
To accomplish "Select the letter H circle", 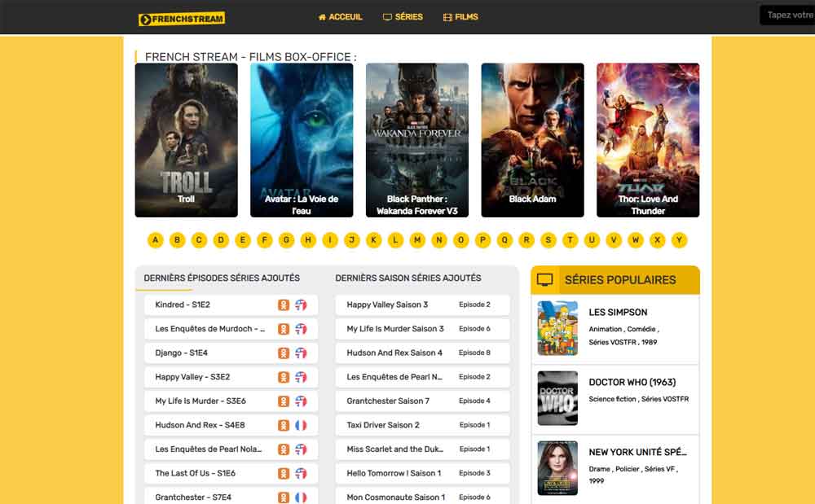I will tap(308, 240).
